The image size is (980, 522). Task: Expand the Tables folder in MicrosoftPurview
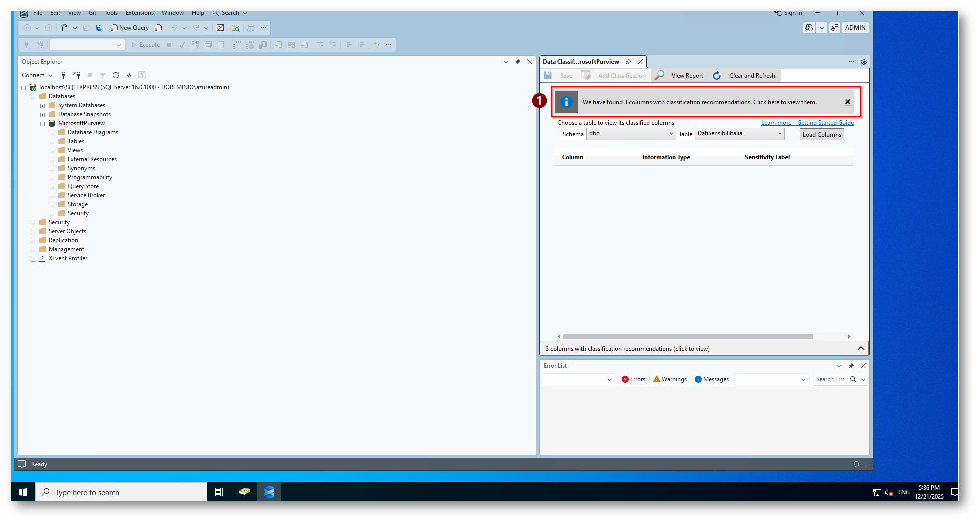point(52,142)
